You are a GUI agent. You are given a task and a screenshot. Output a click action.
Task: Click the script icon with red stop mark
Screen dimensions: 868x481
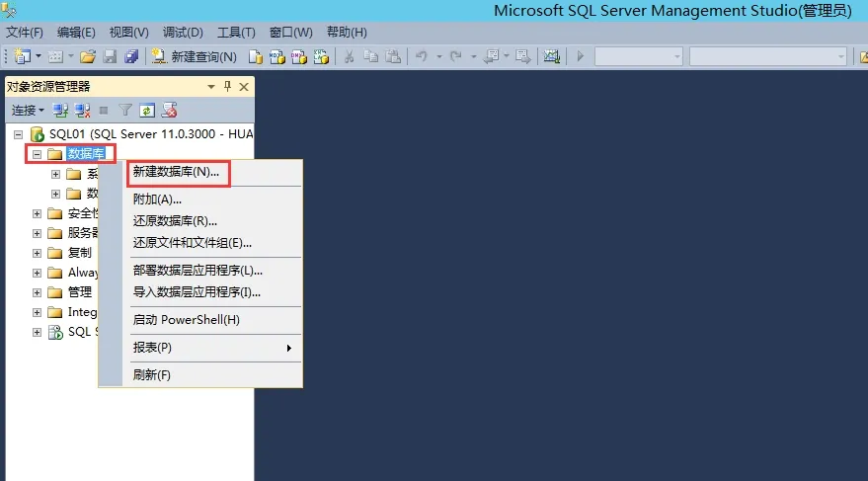point(169,111)
